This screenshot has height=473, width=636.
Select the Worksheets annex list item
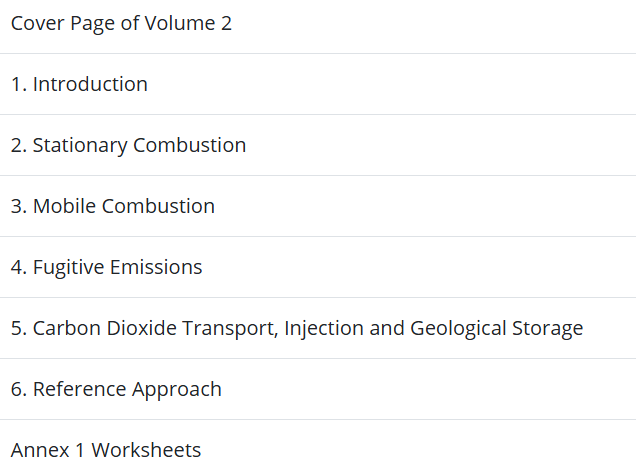pyautogui.click(x=106, y=450)
